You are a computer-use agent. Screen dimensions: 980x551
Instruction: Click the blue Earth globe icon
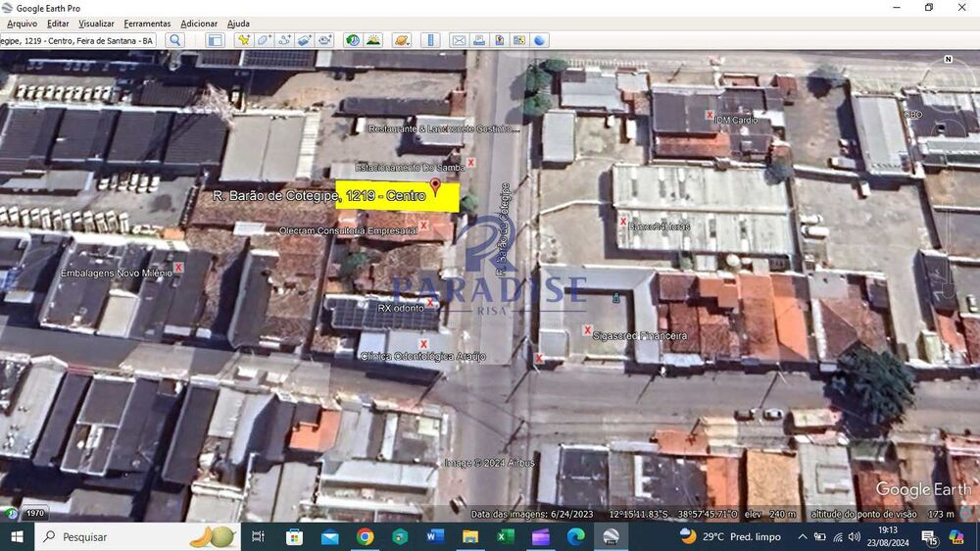click(x=539, y=40)
